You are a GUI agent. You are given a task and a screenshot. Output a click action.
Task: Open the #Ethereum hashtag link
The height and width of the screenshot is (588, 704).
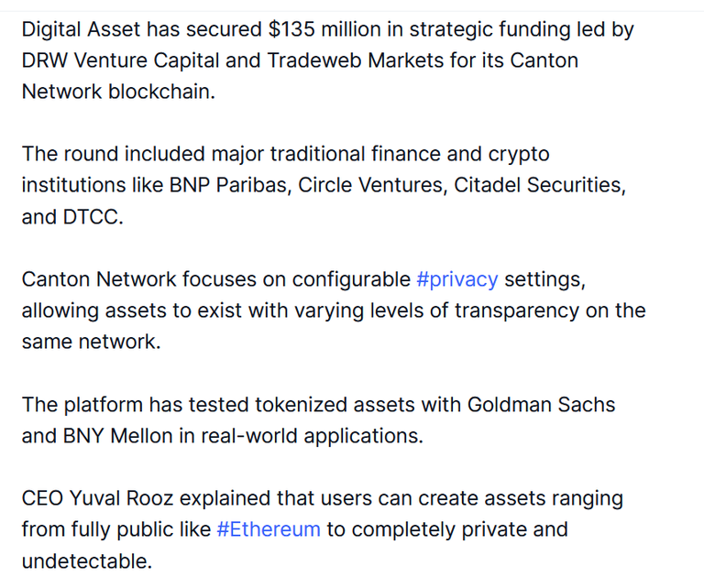269,529
